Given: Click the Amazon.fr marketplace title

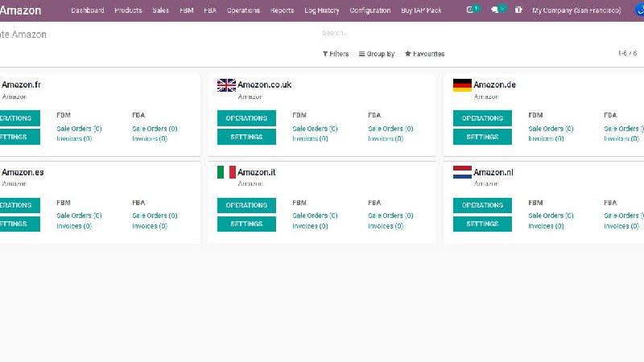Looking at the screenshot, I should click(21, 85).
